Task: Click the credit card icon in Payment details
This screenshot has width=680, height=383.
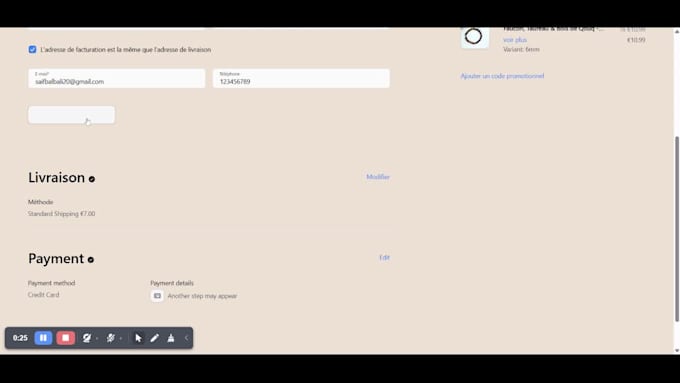Action: [x=157, y=296]
